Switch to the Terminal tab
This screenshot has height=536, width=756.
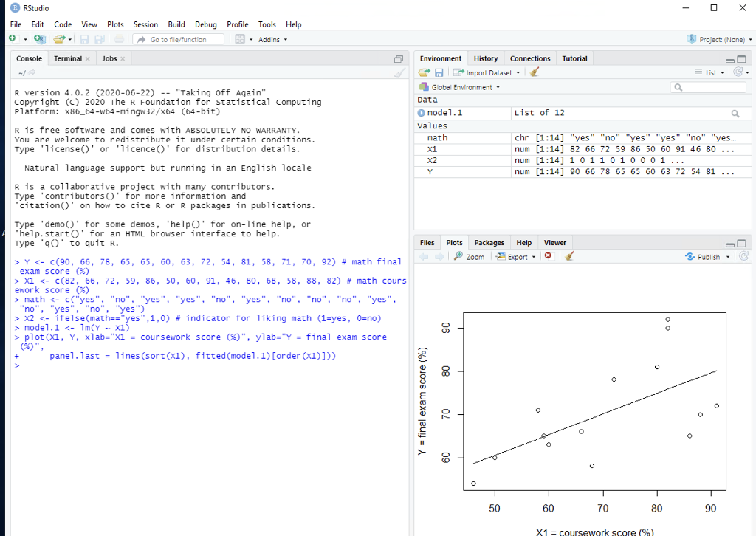[67, 58]
